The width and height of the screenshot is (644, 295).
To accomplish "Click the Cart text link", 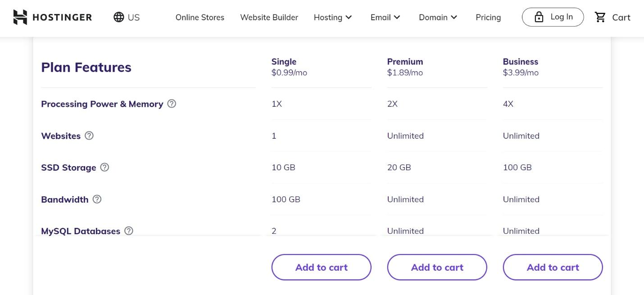I will pyautogui.click(x=621, y=17).
